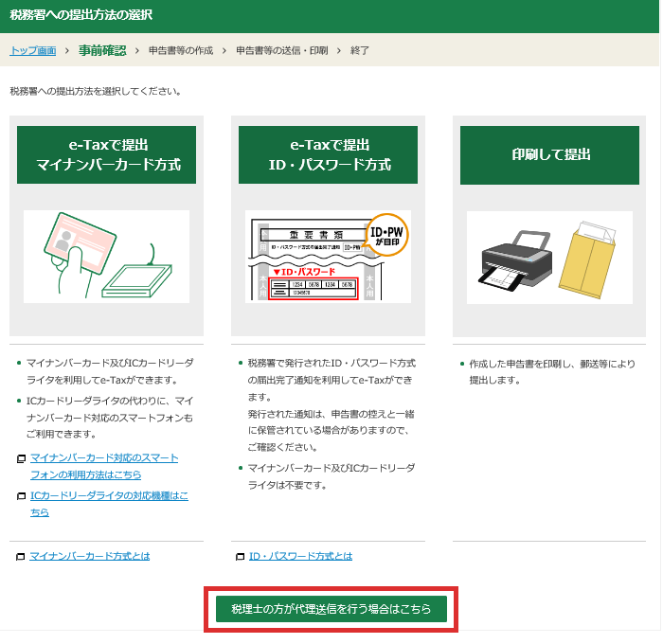Click the My Number card reader illustration
663x644 pixels.
point(106,257)
